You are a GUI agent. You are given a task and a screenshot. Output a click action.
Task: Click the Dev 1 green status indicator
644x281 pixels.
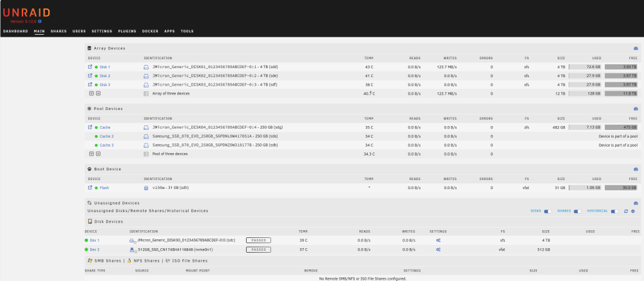tap(87, 240)
